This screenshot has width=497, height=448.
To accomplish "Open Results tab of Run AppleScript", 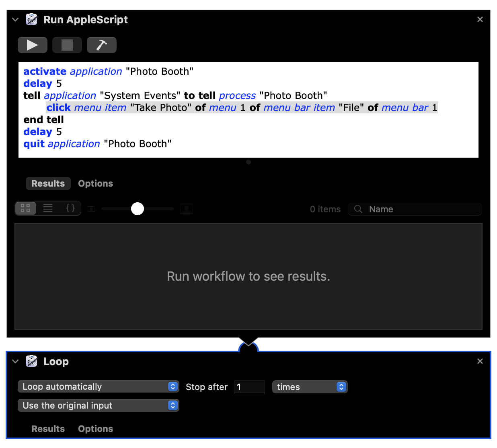I will point(48,183).
